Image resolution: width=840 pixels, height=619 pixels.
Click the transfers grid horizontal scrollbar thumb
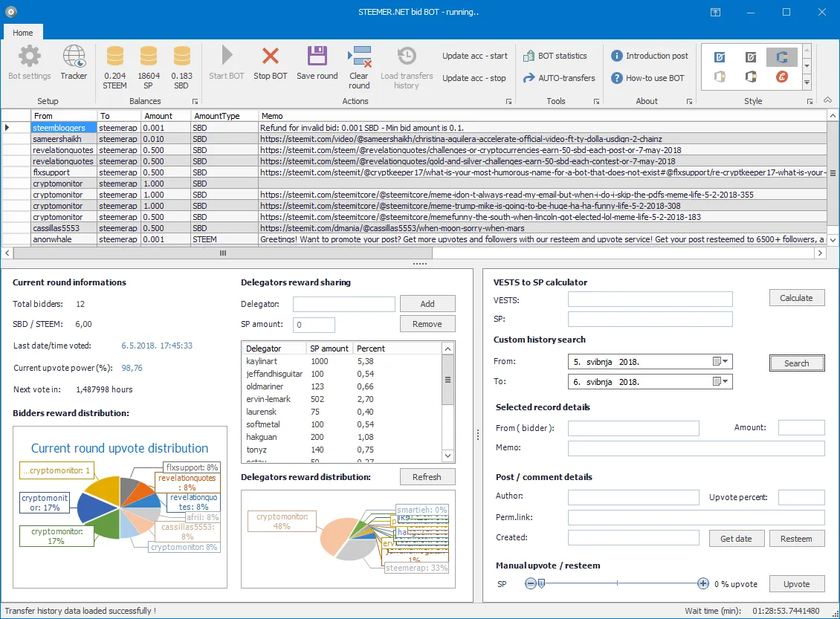[x=223, y=253]
